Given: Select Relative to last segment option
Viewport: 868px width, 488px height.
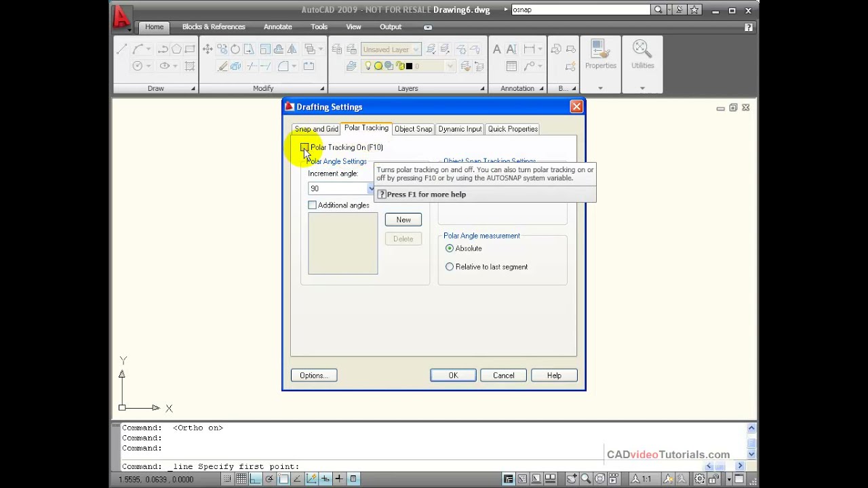Looking at the screenshot, I should [x=450, y=266].
